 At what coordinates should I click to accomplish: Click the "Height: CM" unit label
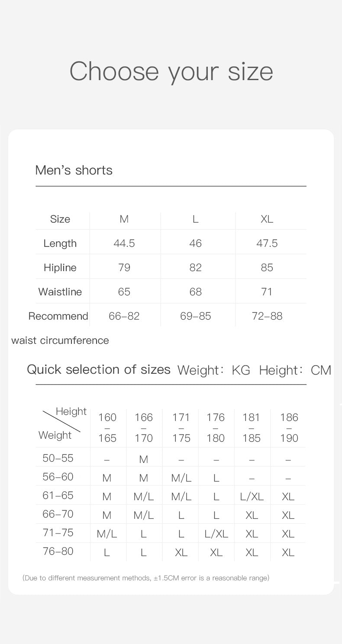coord(295,370)
